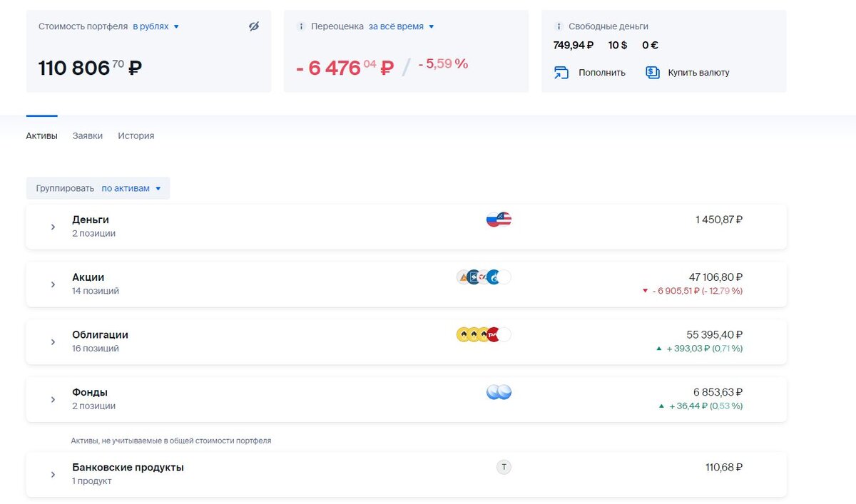Click portfolio value 110 806,70 ₽

pyautogui.click(x=90, y=68)
